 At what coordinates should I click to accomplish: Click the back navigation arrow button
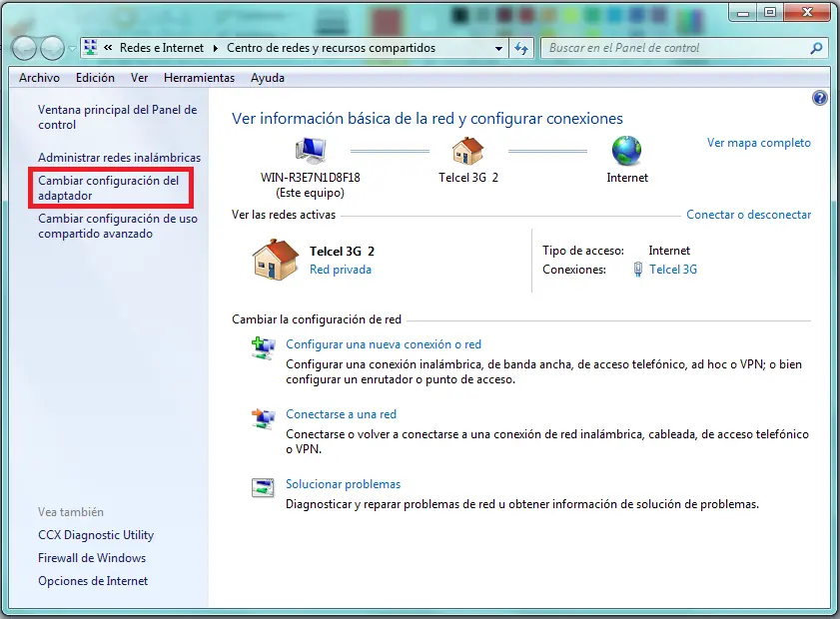point(24,48)
